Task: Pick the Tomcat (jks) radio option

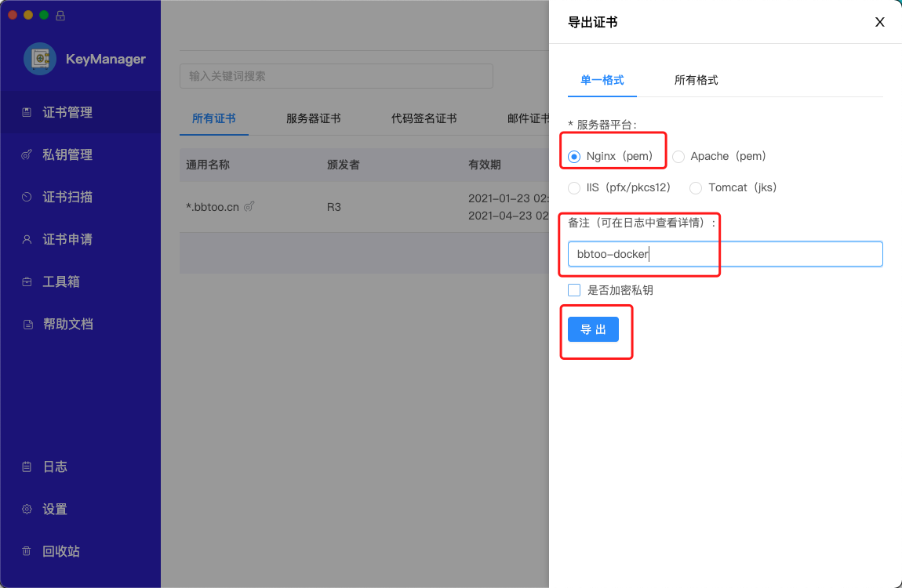Action: click(x=695, y=187)
